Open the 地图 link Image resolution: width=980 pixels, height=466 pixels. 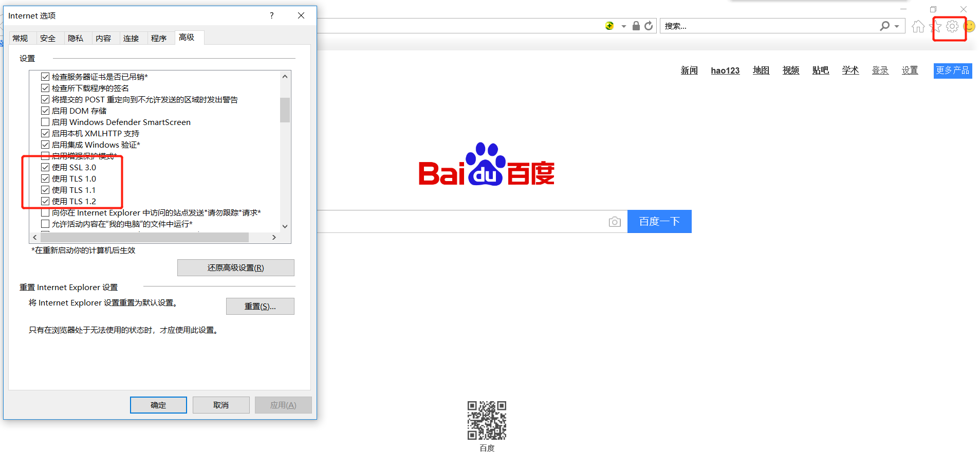click(761, 70)
